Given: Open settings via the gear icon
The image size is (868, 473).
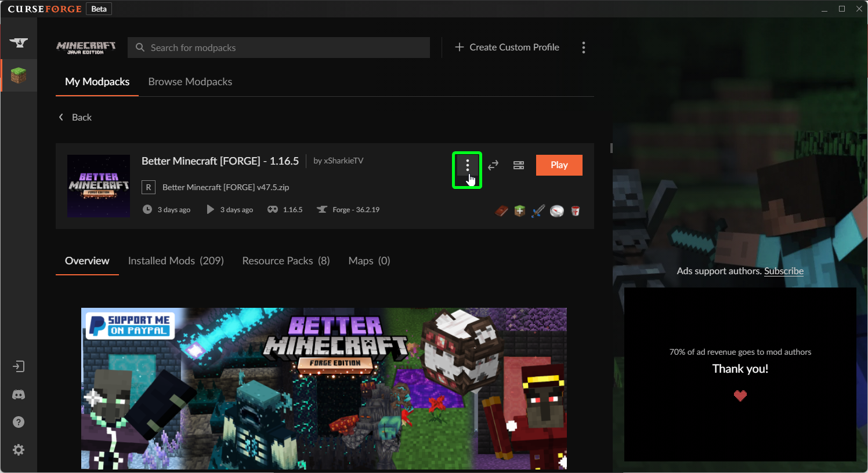Looking at the screenshot, I should (x=19, y=450).
